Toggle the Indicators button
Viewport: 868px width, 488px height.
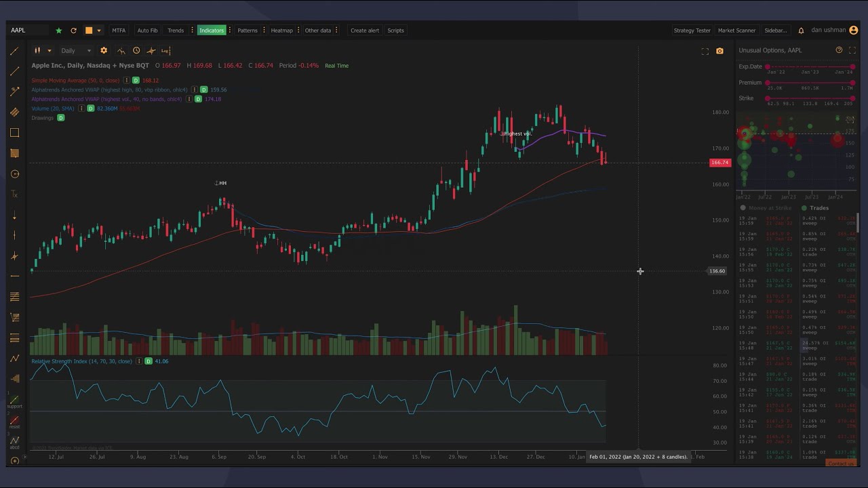(212, 30)
